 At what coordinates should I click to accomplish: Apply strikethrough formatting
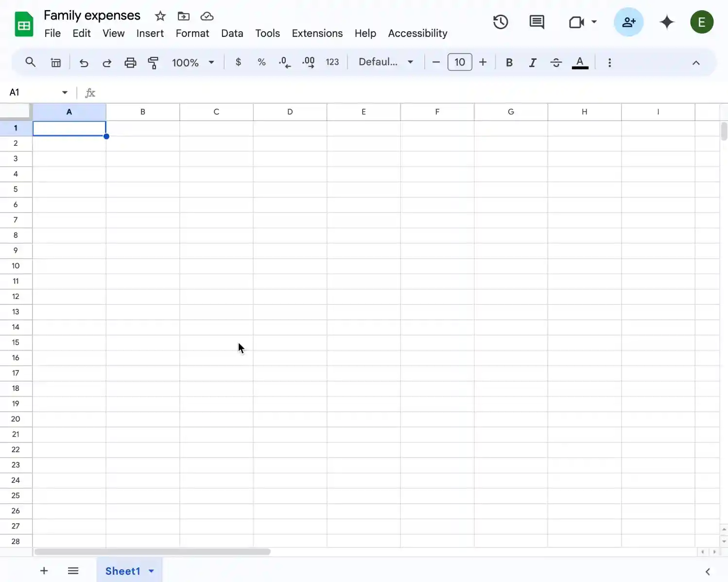(555, 62)
